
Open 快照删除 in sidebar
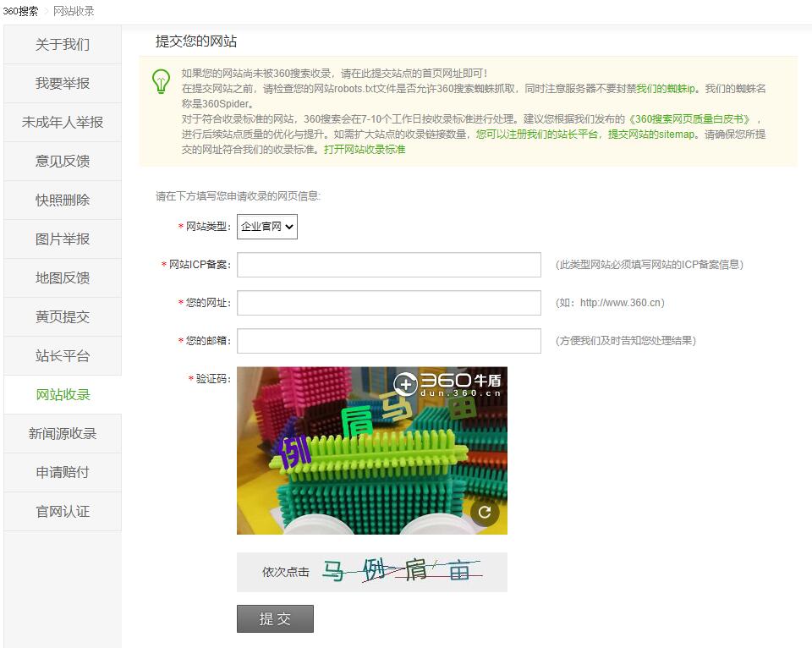pos(63,200)
